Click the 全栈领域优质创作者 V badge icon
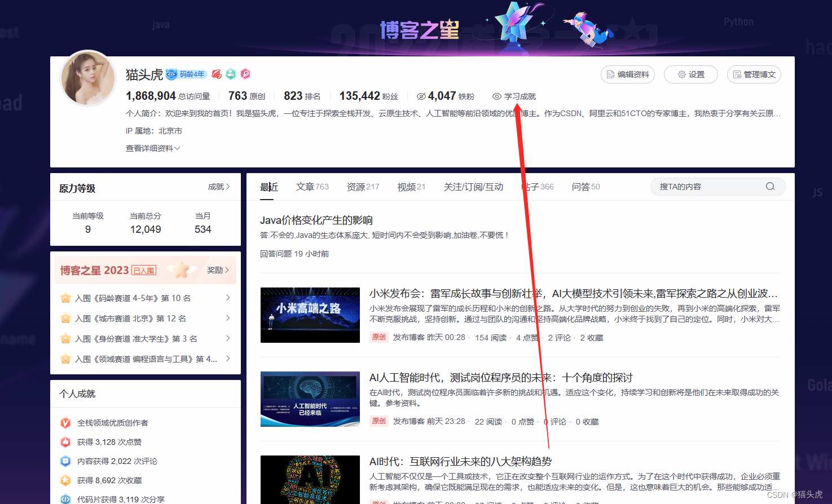Screen dimensions: 832x504 [x=65, y=423]
